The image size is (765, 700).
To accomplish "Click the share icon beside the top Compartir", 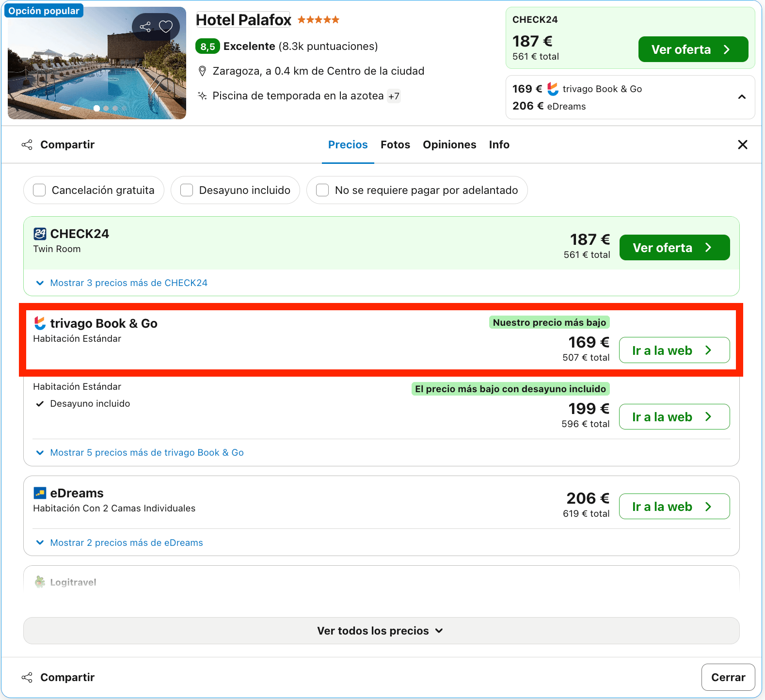I will point(27,144).
